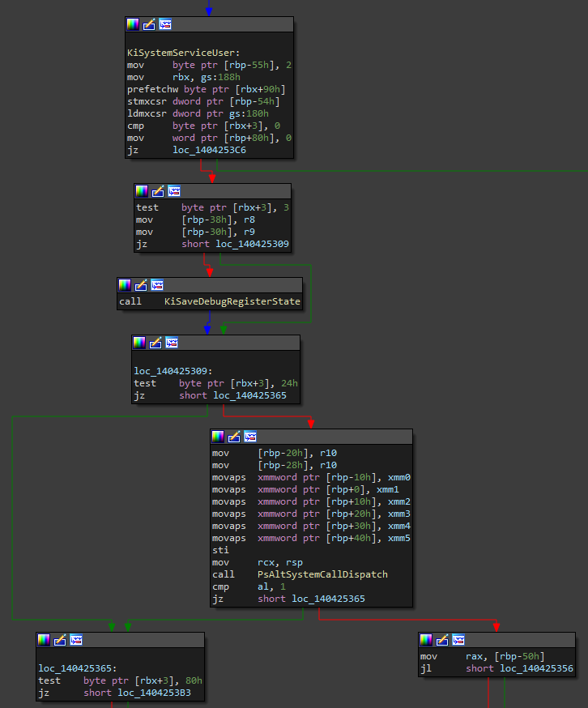Select the 'loc_140425365:' label line
This screenshot has width=588, height=708.
click(x=77, y=668)
